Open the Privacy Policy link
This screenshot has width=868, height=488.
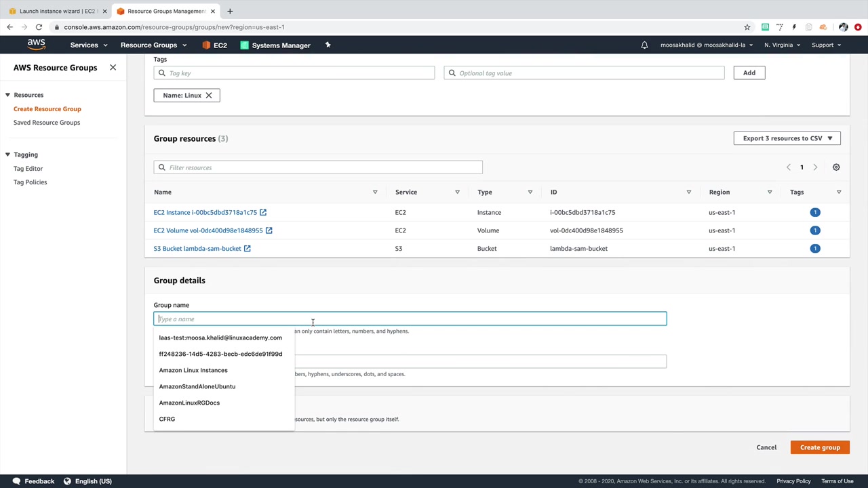793,481
